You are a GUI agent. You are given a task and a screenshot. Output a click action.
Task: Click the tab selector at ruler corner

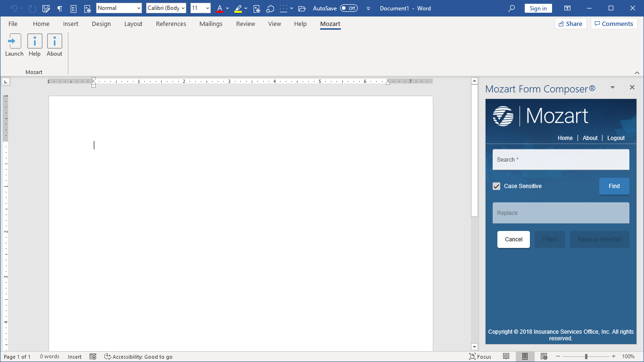[x=5, y=82]
